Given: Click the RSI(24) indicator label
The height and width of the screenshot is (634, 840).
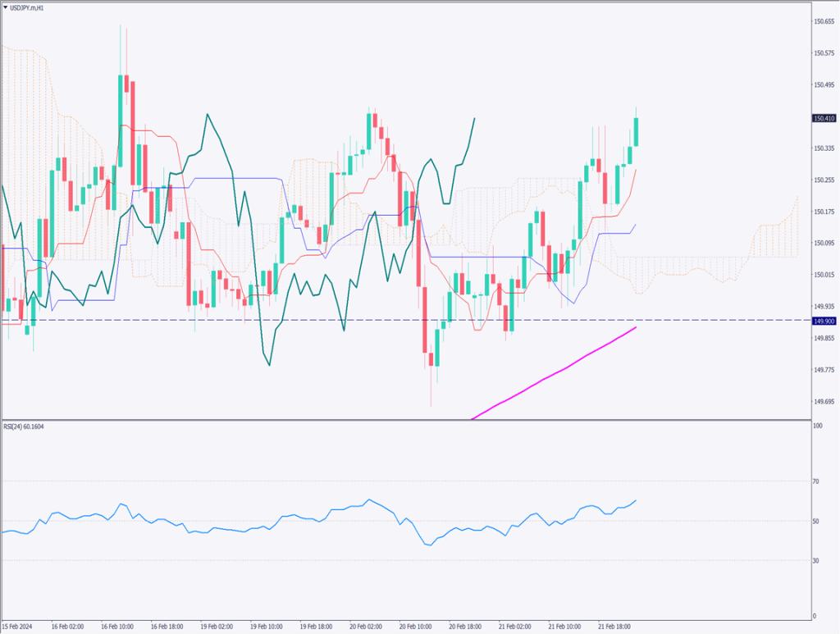Looking at the screenshot, I should [25, 426].
